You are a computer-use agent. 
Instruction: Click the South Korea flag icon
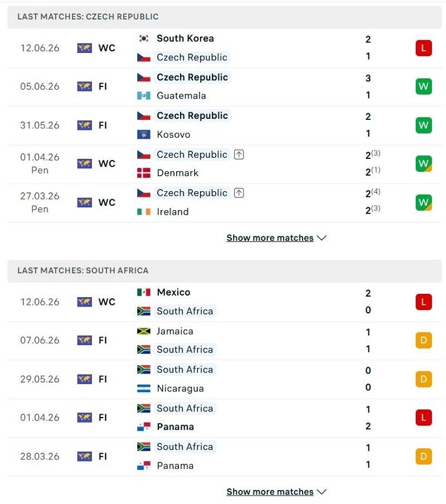tap(144, 38)
